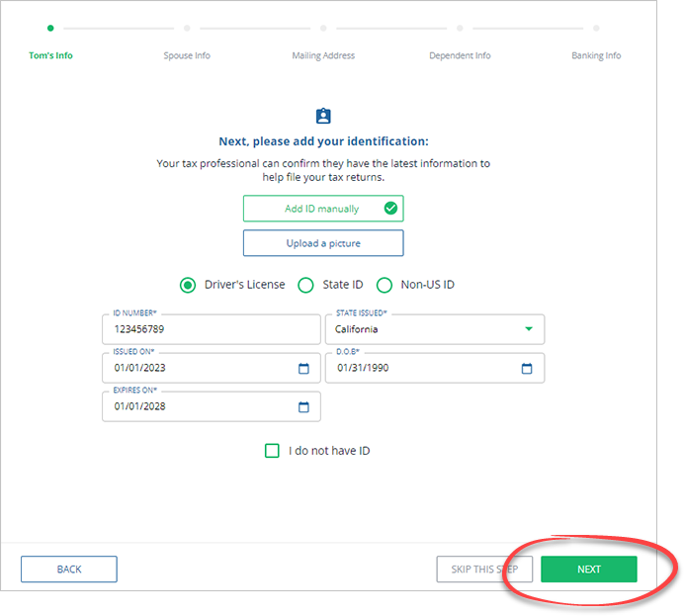Click the Tom's Info step label

pyautogui.click(x=50, y=55)
